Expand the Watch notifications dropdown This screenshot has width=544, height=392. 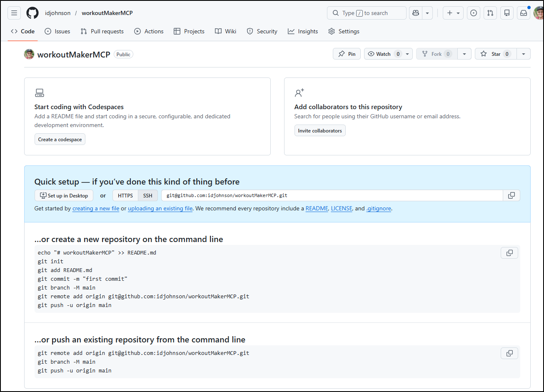(x=407, y=54)
